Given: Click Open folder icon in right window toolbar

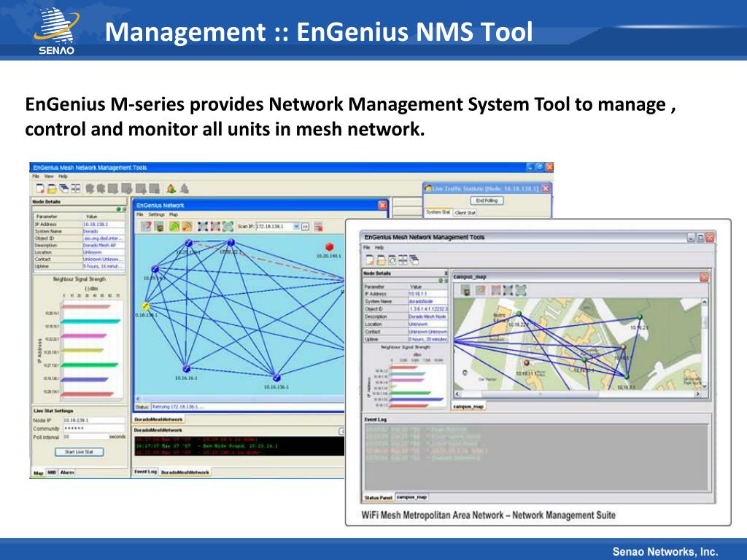Looking at the screenshot, I should [x=381, y=260].
